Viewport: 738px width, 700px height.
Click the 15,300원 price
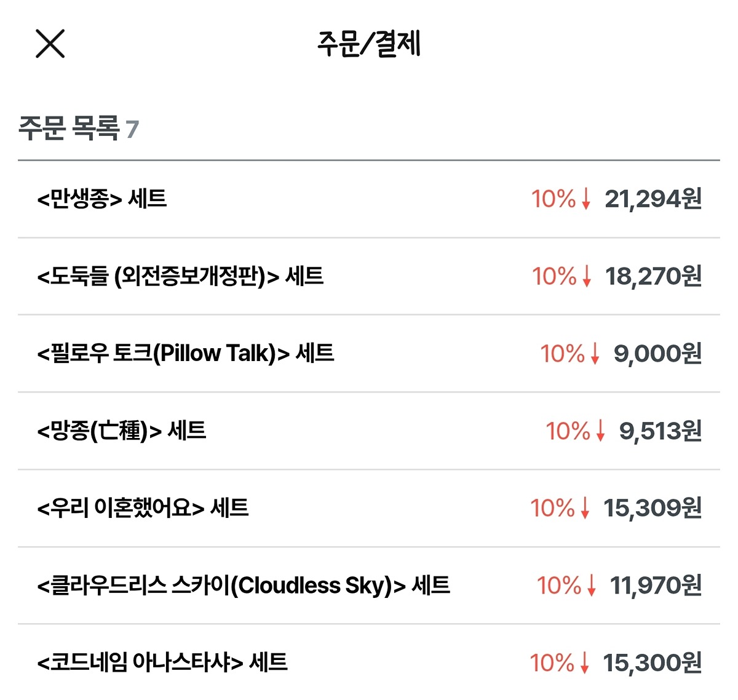coord(653,663)
